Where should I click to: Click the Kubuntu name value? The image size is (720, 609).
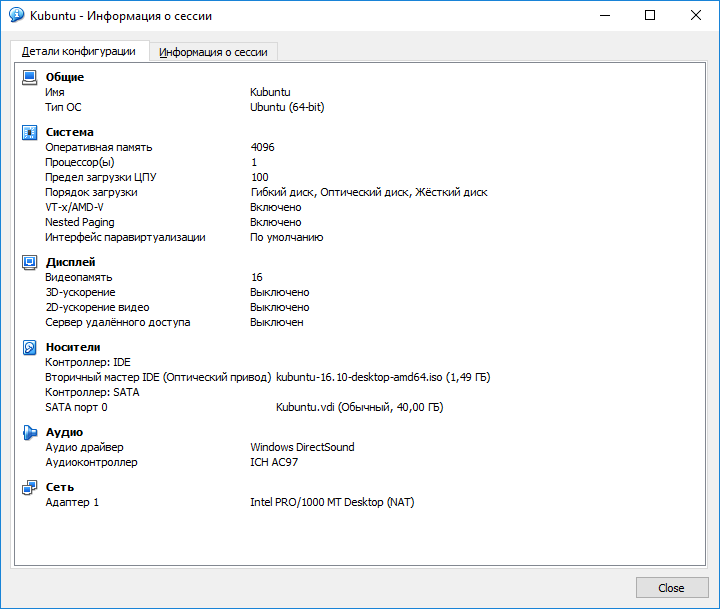270,92
